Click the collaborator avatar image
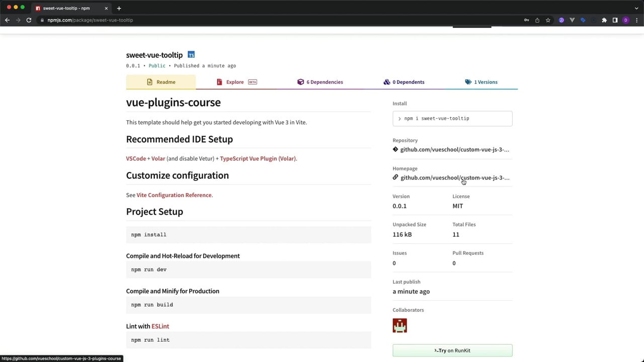The height and width of the screenshot is (362, 644). click(399, 326)
